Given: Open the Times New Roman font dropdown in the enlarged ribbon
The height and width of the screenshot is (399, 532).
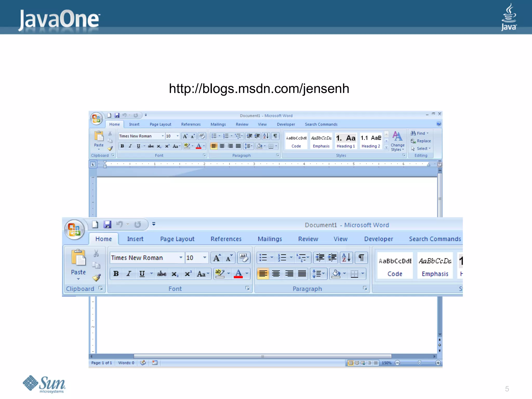Looking at the screenshot, I should tap(181, 257).
